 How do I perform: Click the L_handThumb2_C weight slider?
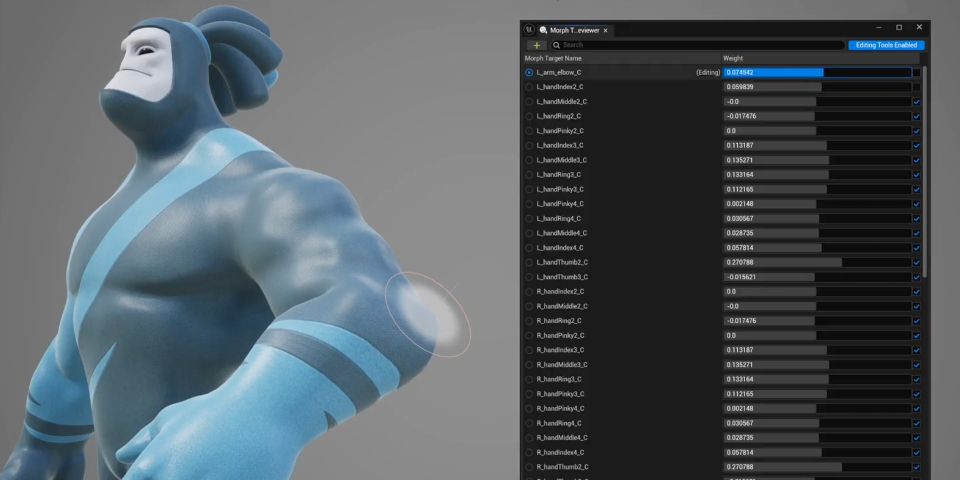click(817, 262)
